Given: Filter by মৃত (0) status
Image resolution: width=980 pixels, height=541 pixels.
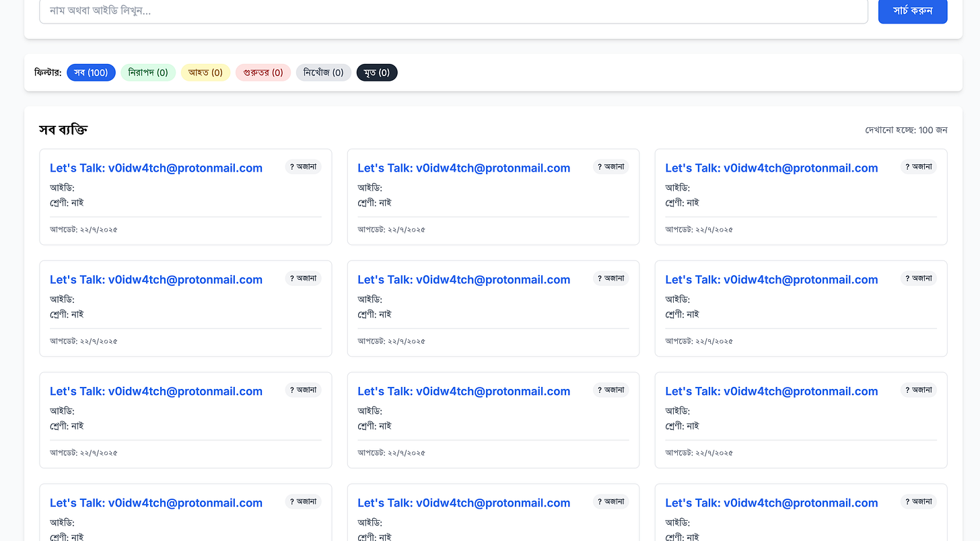Looking at the screenshot, I should pyautogui.click(x=377, y=73).
